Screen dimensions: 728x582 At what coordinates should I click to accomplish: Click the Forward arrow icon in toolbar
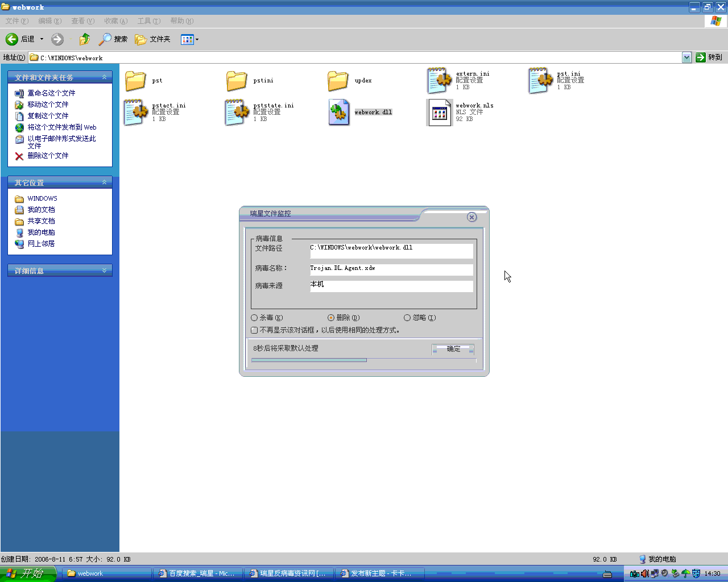click(57, 39)
